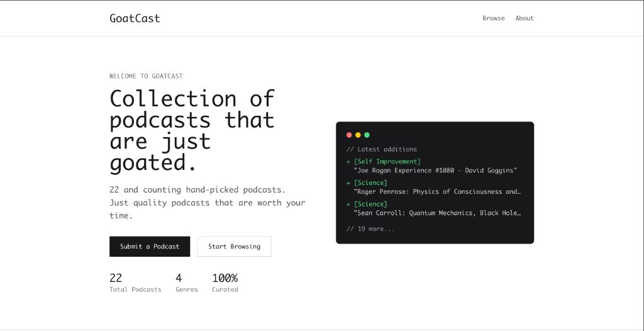Open the Roger Penrose podcast entry
644x331 pixels.
tap(437, 192)
